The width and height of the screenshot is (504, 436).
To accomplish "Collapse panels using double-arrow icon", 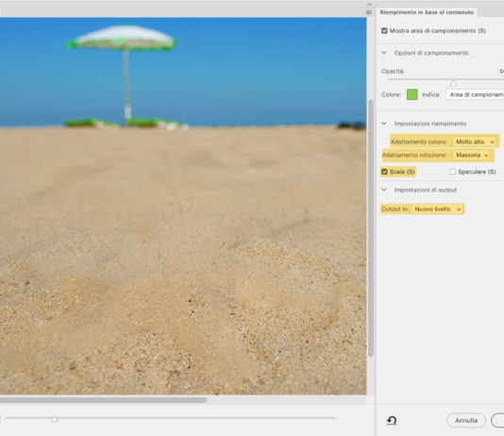I will point(369,4).
